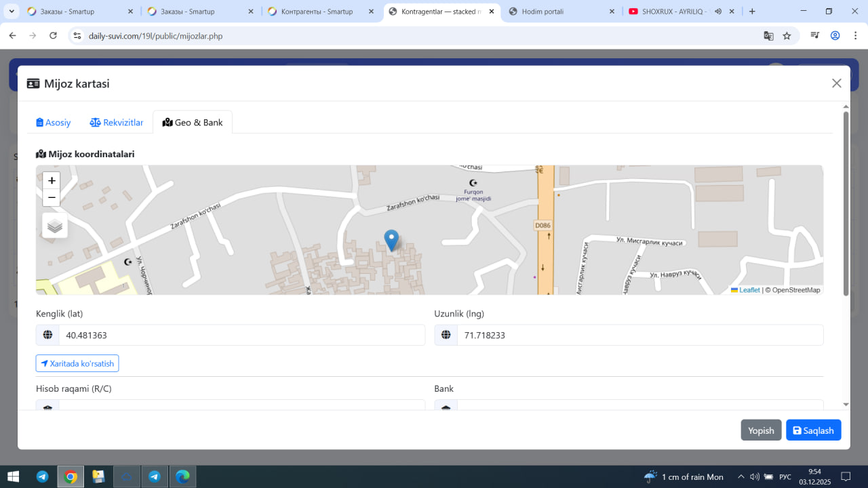
Task: Switch to the SHOXRUX browser tab
Action: tap(675, 12)
